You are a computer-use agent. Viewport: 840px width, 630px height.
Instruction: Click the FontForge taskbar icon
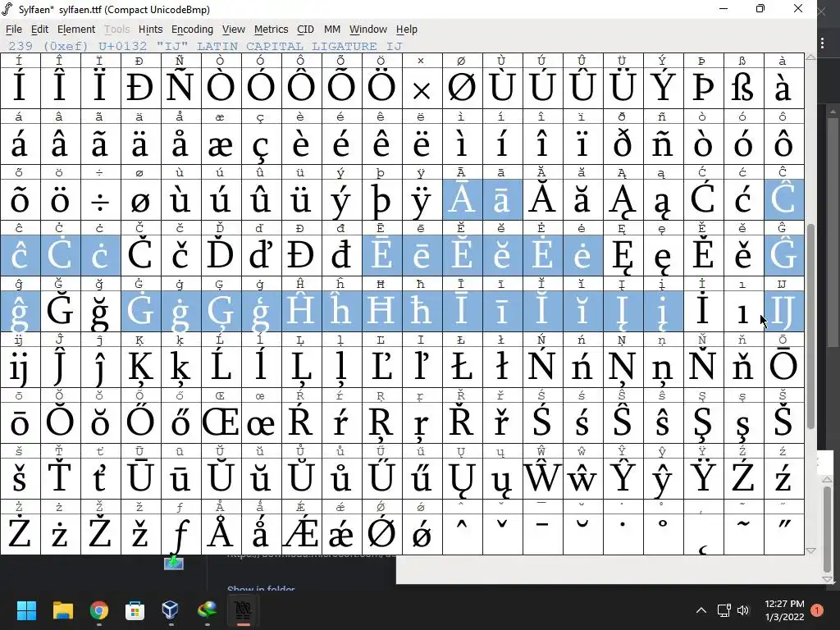tap(243, 610)
